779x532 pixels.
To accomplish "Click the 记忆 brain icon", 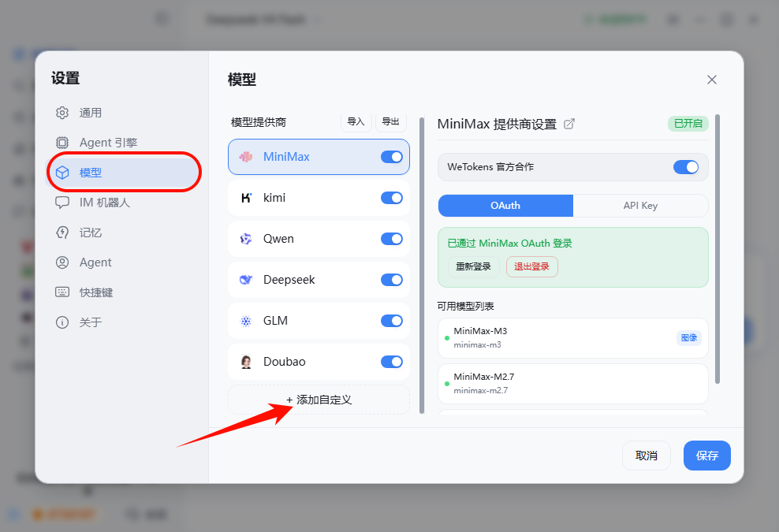I will click(x=62, y=233).
